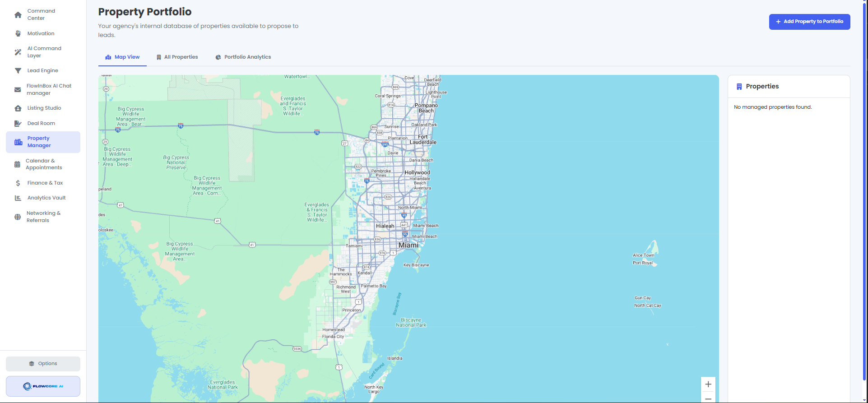Screen dimensions: 868x403
Task: Open Analytics Vault page
Action: pyautogui.click(x=43, y=198)
